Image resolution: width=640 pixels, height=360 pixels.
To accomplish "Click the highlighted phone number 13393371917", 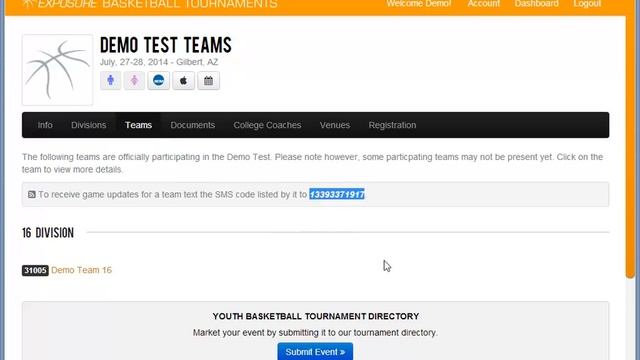I will tap(337, 194).
